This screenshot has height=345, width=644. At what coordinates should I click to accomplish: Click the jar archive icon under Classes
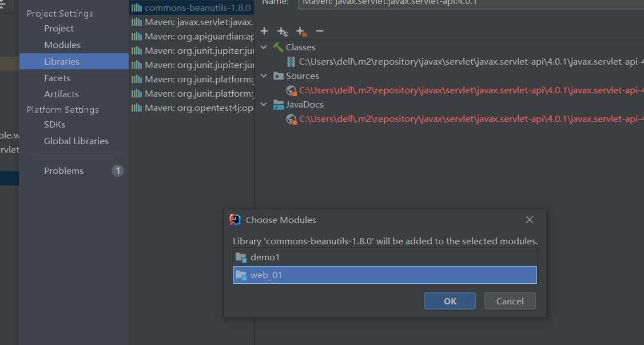tap(291, 62)
